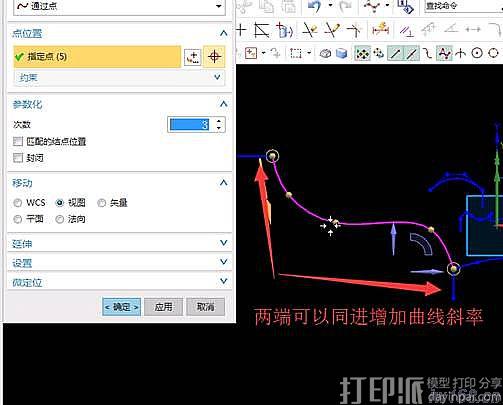Open the 通过点 type dropdown

(x=119, y=6)
